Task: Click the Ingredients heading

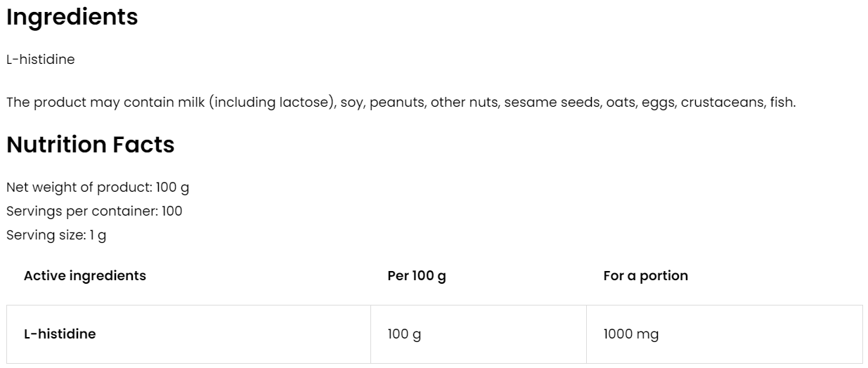Action: (x=72, y=18)
